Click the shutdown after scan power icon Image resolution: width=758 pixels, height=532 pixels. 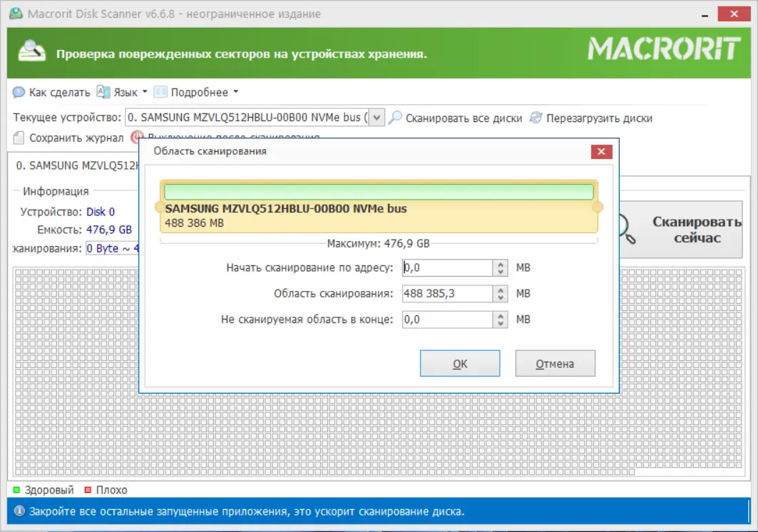pyautogui.click(x=136, y=136)
